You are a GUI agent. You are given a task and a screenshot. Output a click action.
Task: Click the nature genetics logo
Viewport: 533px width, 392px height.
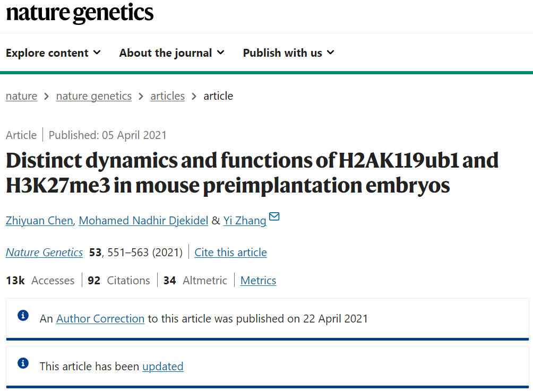pos(80,14)
